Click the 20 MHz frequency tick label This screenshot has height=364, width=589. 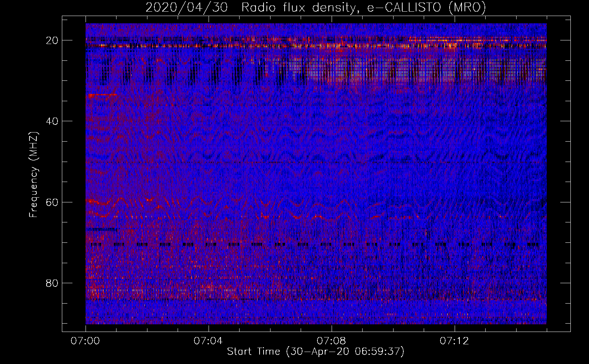pyautogui.click(x=52, y=40)
